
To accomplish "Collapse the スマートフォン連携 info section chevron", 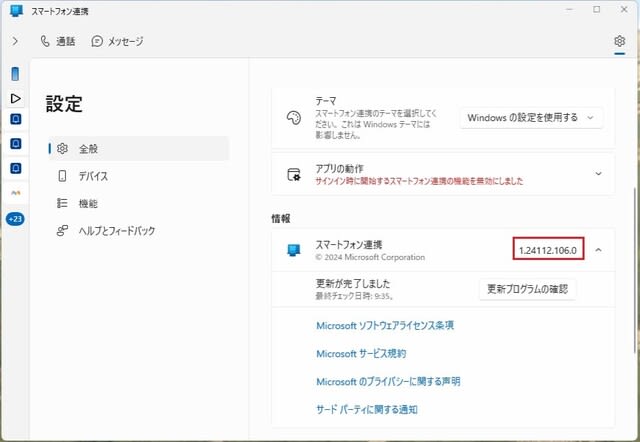I will pyautogui.click(x=598, y=250).
